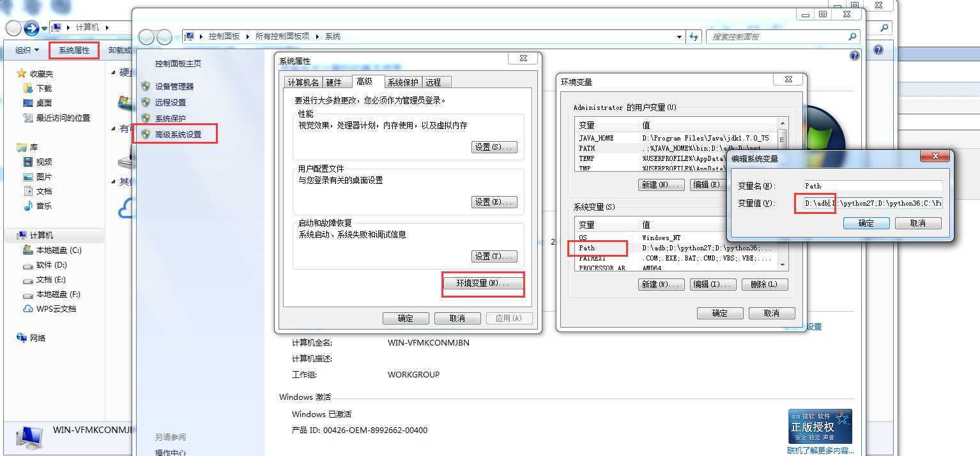Select the Network icon in navigation pane

pyautogui.click(x=21, y=338)
